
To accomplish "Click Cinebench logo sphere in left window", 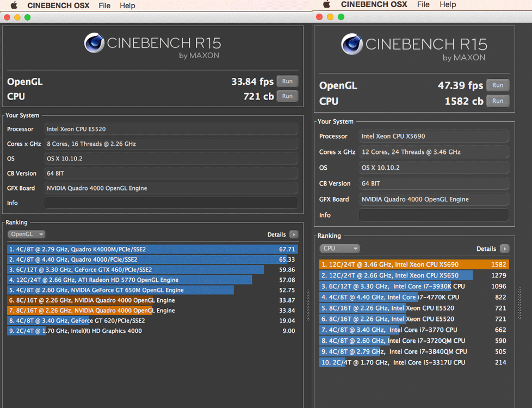I will point(94,43).
